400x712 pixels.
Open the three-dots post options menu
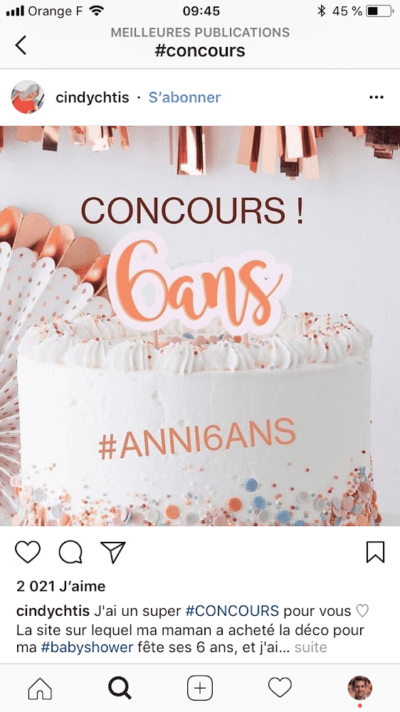[376, 97]
